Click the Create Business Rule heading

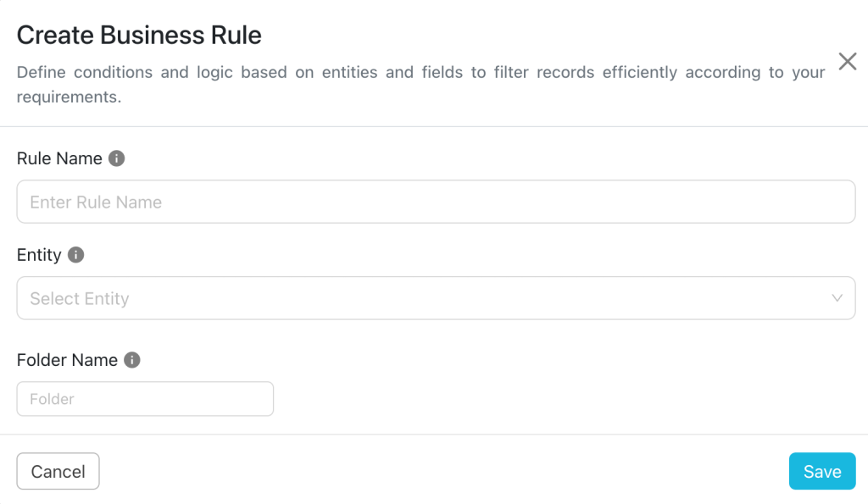[x=139, y=36]
